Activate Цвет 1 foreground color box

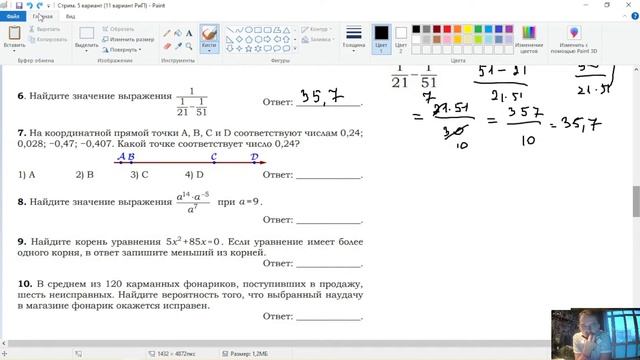pyautogui.click(x=381, y=39)
